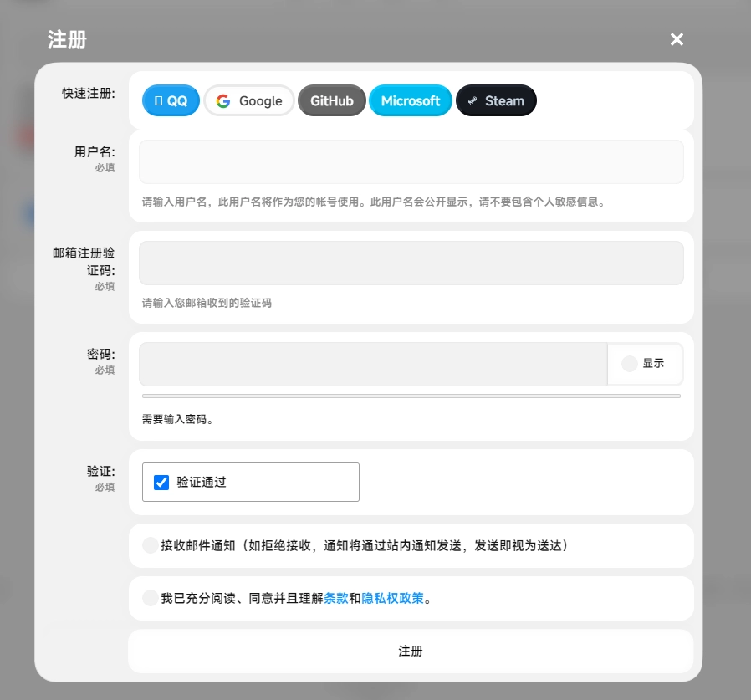This screenshot has height=700, width=751.
Task: Choose Google quick registration
Action: 249,101
